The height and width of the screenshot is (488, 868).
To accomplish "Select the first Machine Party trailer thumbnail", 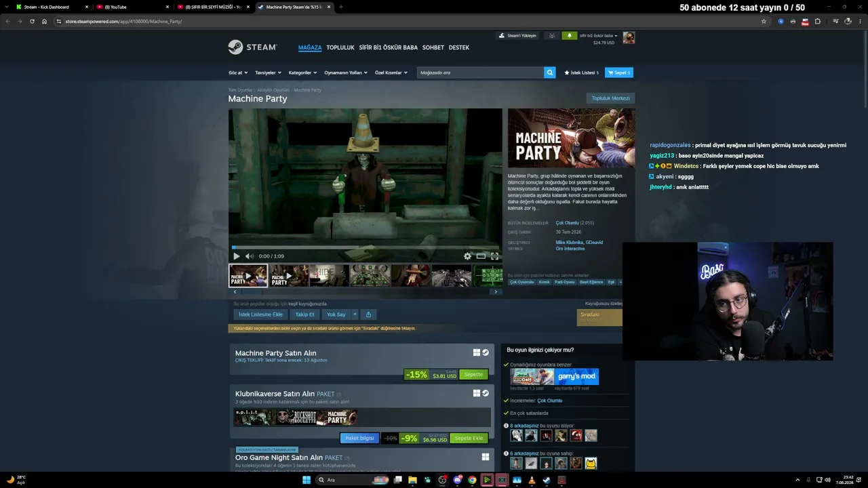I will tap(248, 276).
